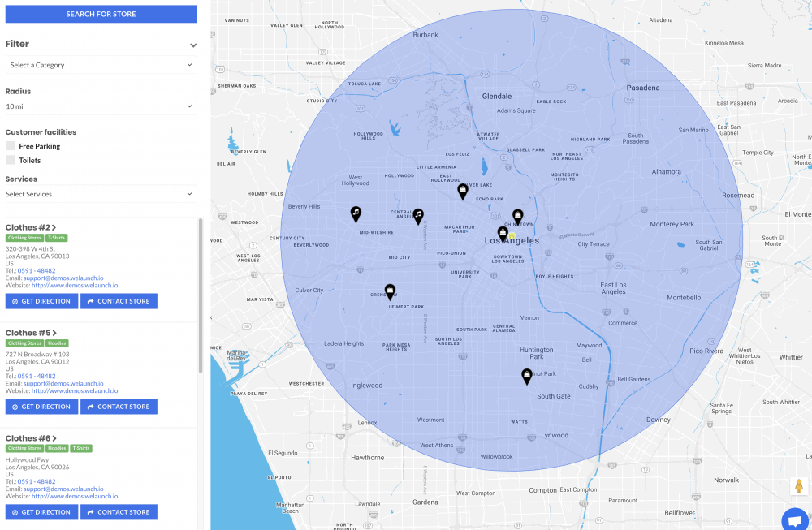
Task: Collapse the Filter section
Action: (x=193, y=45)
